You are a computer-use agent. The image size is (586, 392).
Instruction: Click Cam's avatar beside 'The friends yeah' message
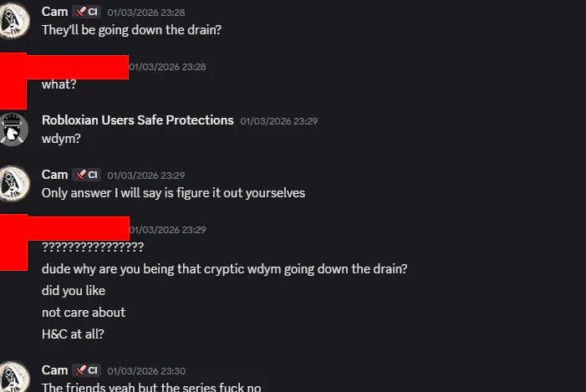pyautogui.click(x=14, y=378)
